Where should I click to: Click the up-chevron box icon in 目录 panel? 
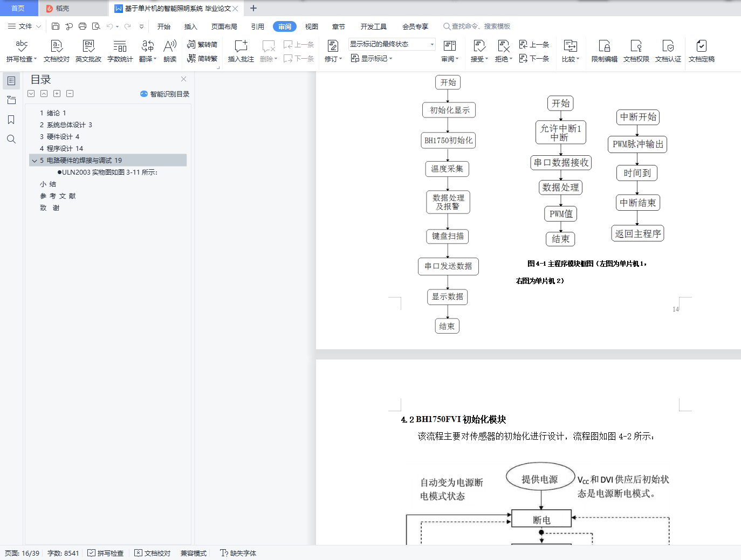coord(44,94)
